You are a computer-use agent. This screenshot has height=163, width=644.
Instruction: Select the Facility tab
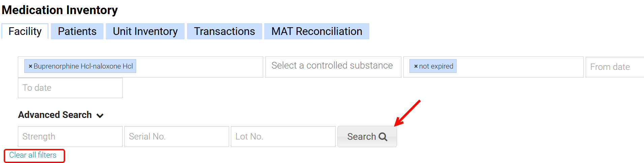[25, 31]
